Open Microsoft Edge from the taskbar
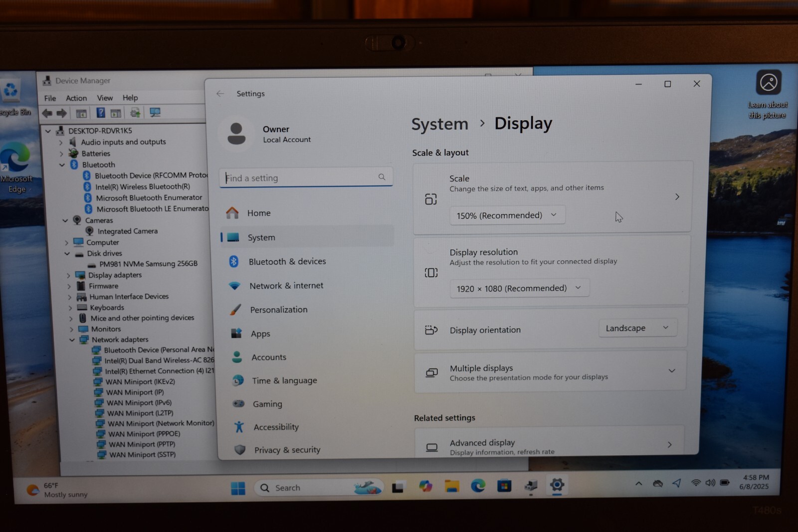 point(478,486)
